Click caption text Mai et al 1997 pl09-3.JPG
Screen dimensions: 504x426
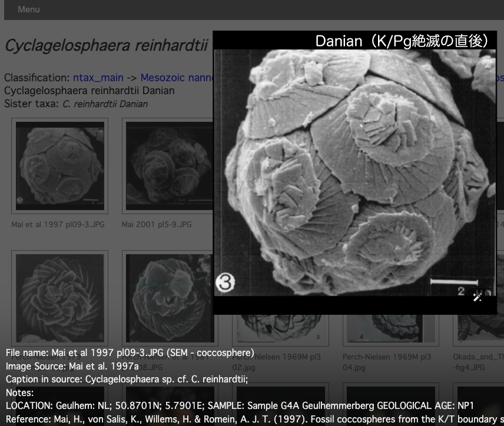(x=58, y=224)
